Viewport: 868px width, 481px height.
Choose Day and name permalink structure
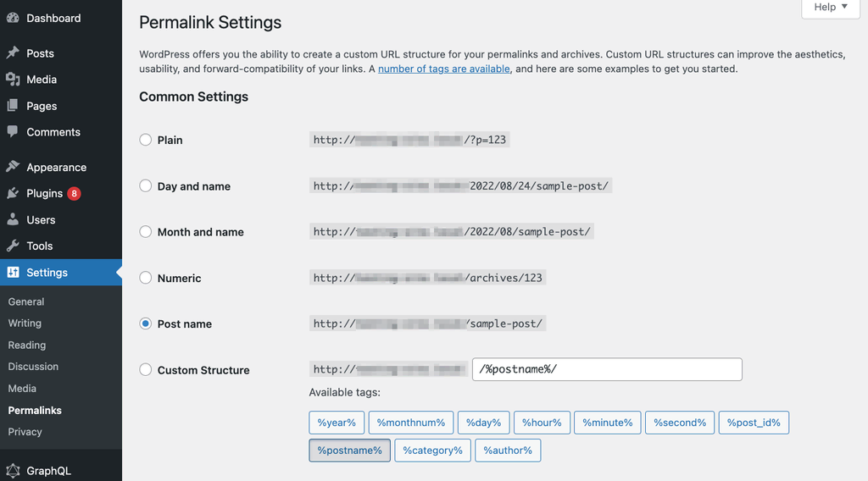pos(146,185)
